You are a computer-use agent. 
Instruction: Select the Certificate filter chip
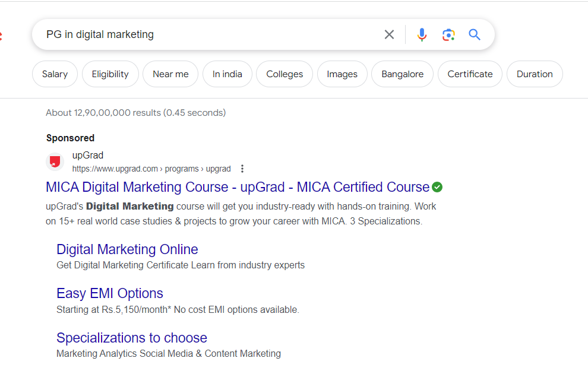(x=470, y=74)
